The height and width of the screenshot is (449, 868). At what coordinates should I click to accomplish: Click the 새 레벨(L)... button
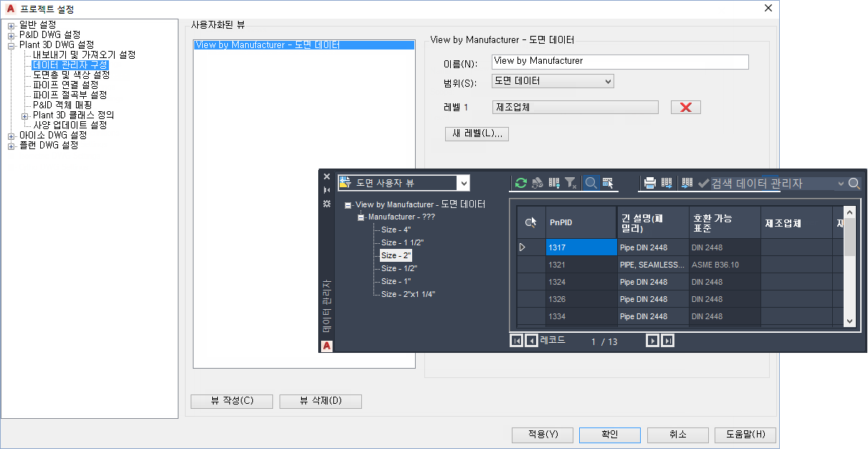click(x=477, y=134)
